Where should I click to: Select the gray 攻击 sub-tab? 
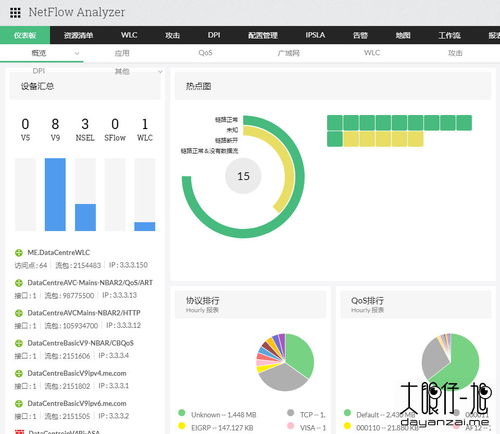coord(455,53)
